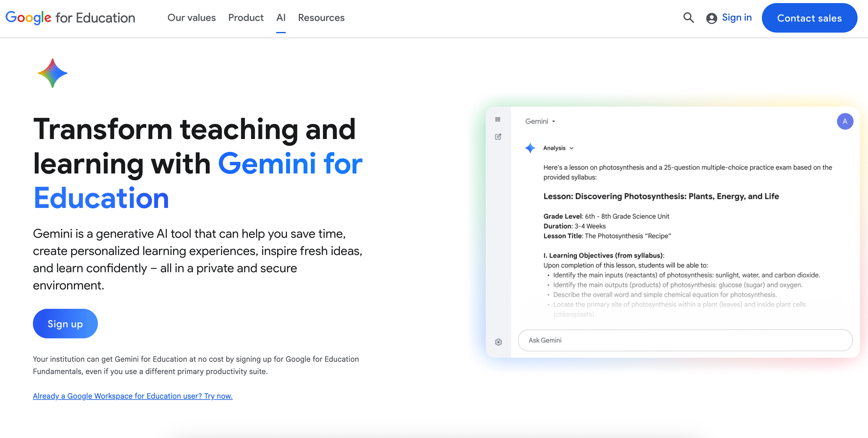This screenshot has height=438, width=868.
Task: Click the Ask Gemini input field
Action: (684, 340)
